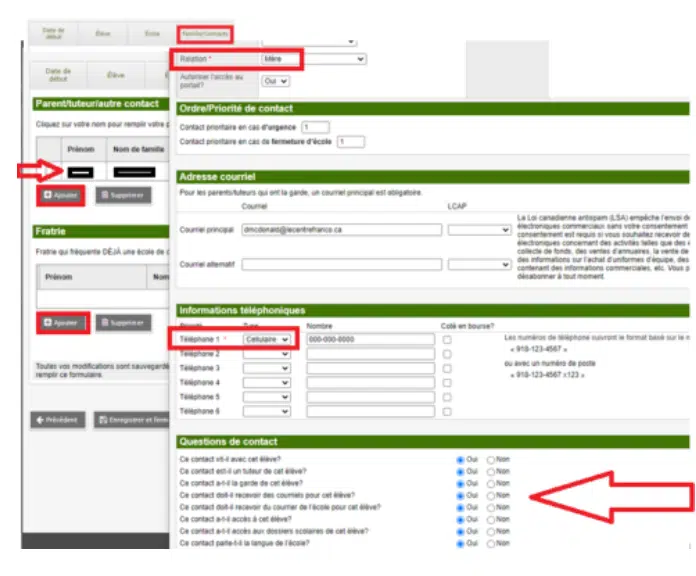Open the Relation dropdown showing Mère

[313, 59]
